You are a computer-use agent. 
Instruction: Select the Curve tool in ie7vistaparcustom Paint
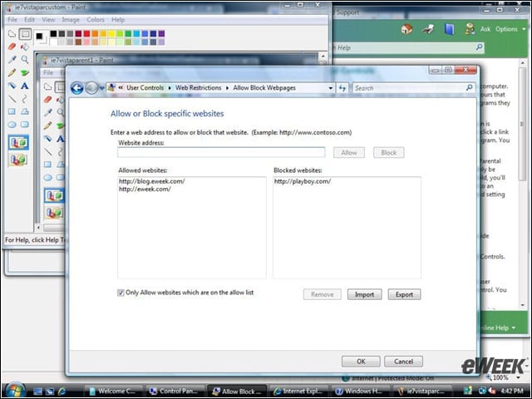25,99
